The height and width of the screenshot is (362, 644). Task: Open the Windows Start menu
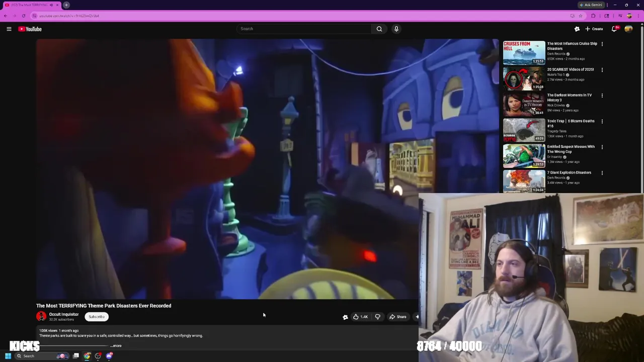8,356
